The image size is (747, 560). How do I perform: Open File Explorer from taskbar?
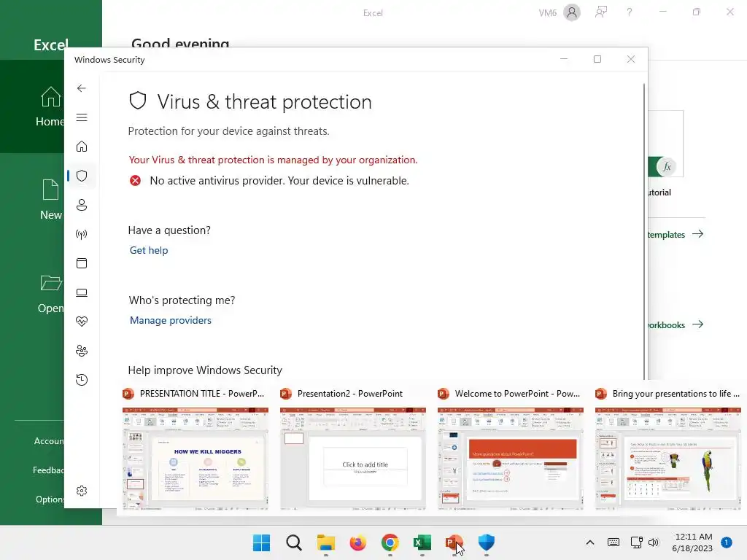click(x=326, y=542)
